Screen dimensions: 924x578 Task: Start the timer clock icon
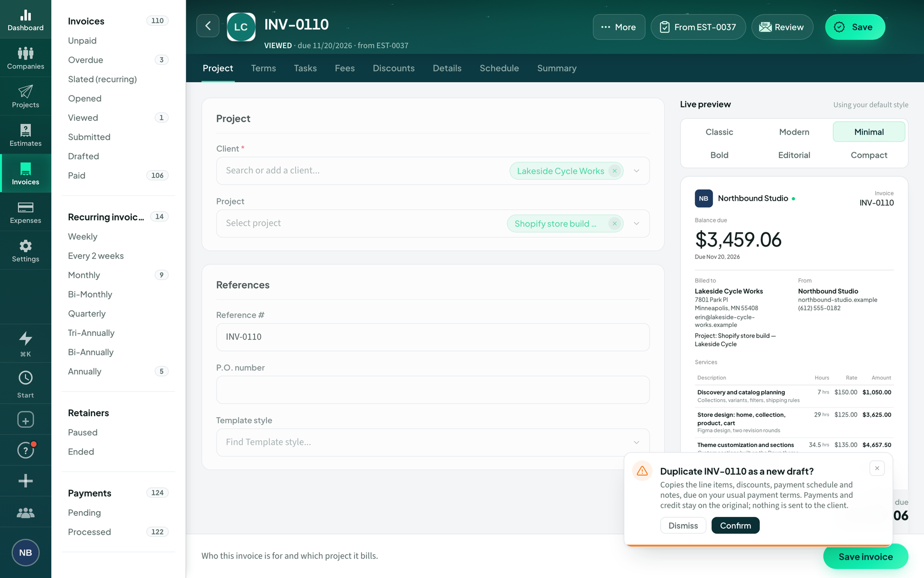(26, 383)
